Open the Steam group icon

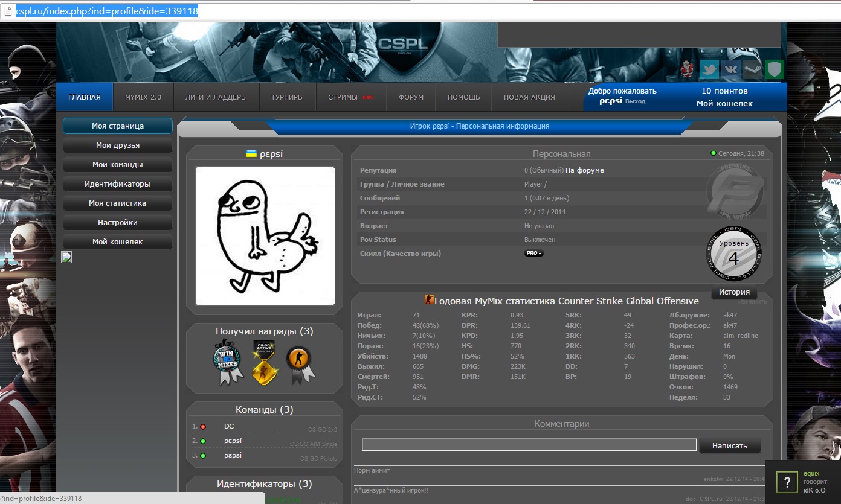(752, 69)
